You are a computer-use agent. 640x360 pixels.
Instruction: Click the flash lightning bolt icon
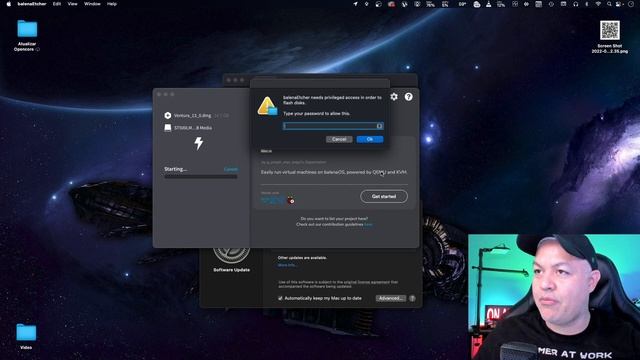pyautogui.click(x=199, y=143)
